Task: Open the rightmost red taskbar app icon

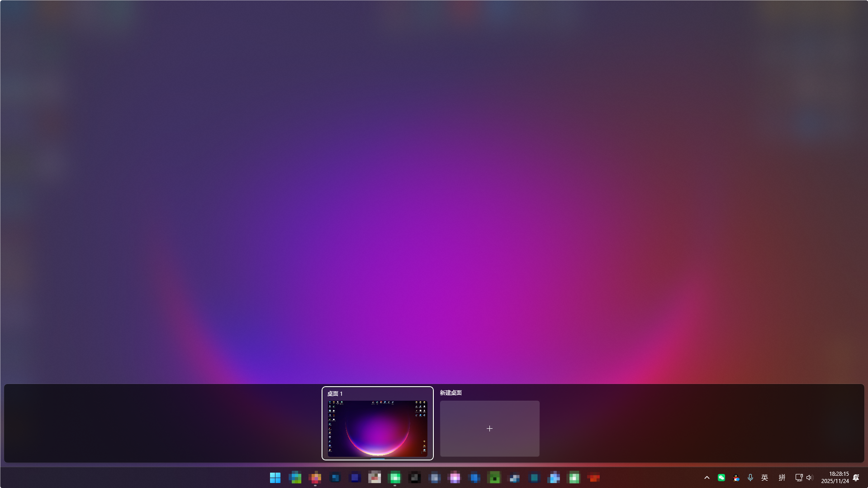Action: (x=594, y=477)
